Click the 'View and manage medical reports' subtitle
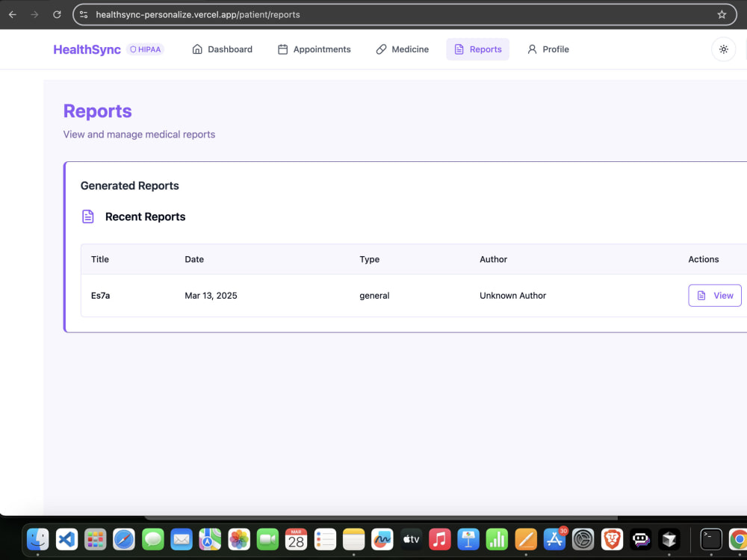747x560 pixels. [139, 134]
